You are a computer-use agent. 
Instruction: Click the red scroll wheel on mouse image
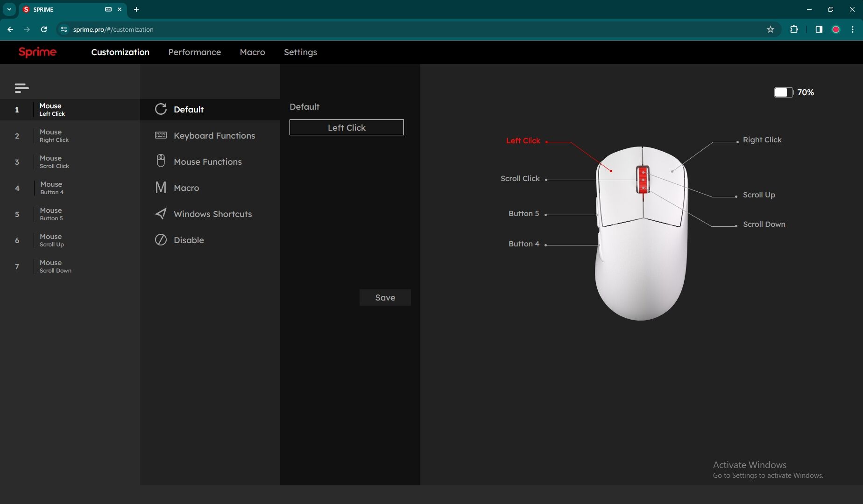(x=643, y=179)
